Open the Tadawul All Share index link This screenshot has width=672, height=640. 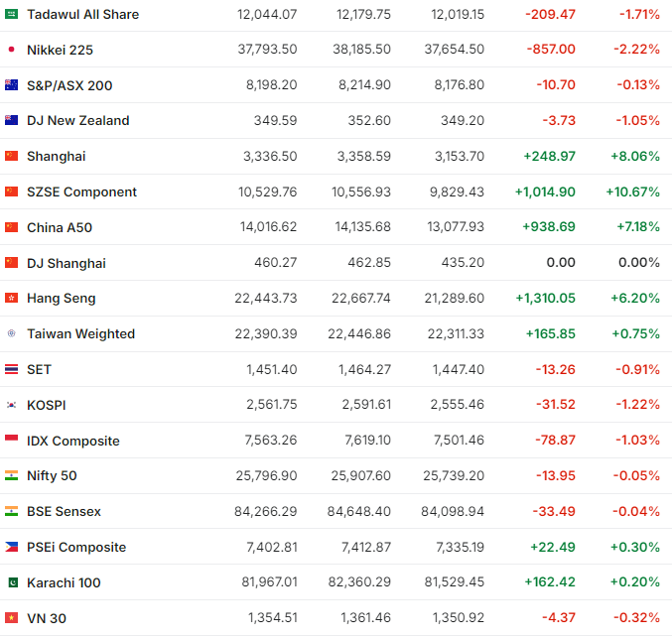pos(82,14)
